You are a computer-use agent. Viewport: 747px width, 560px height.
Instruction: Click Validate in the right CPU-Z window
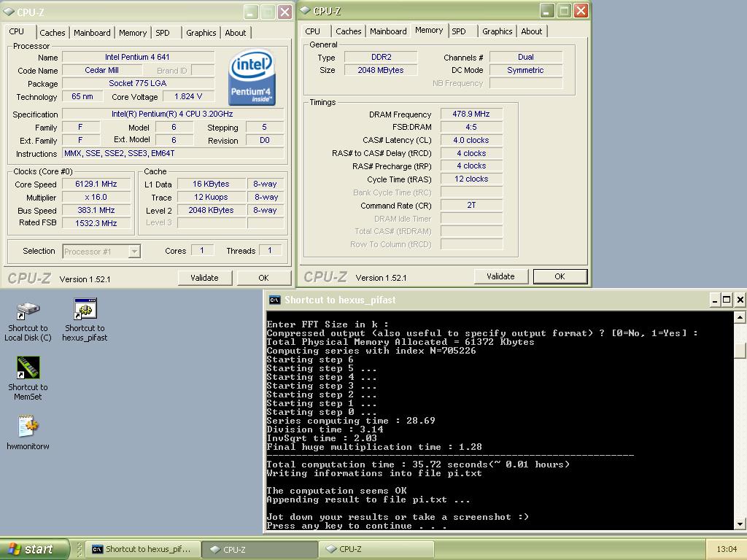click(500, 276)
